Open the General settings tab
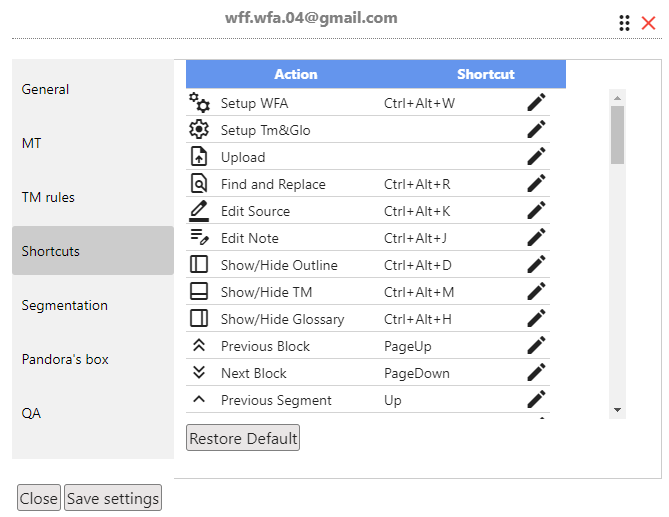The height and width of the screenshot is (517, 669). pos(93,89)
